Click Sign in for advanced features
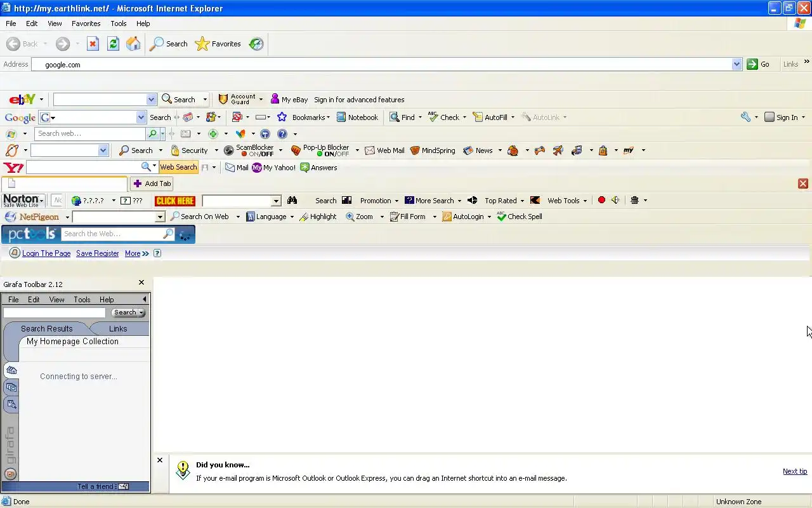Screen dimensions: 812x508 click(359, 100)
